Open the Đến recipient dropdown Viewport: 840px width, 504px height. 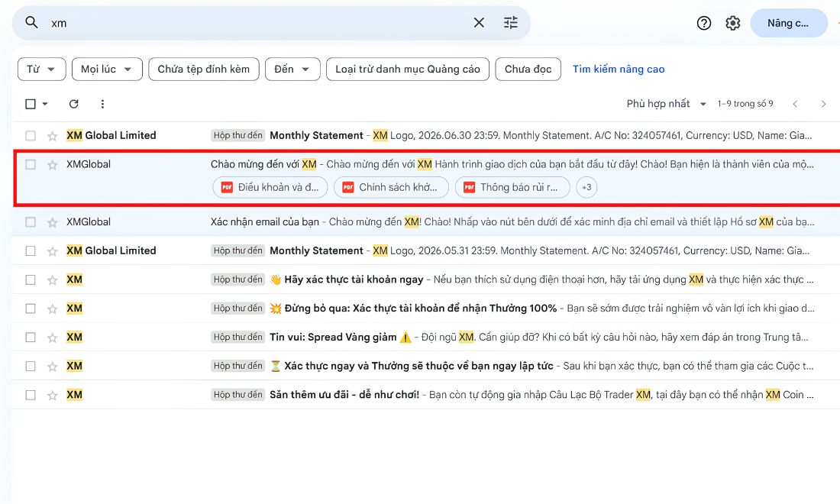click(x=292, y=69)
